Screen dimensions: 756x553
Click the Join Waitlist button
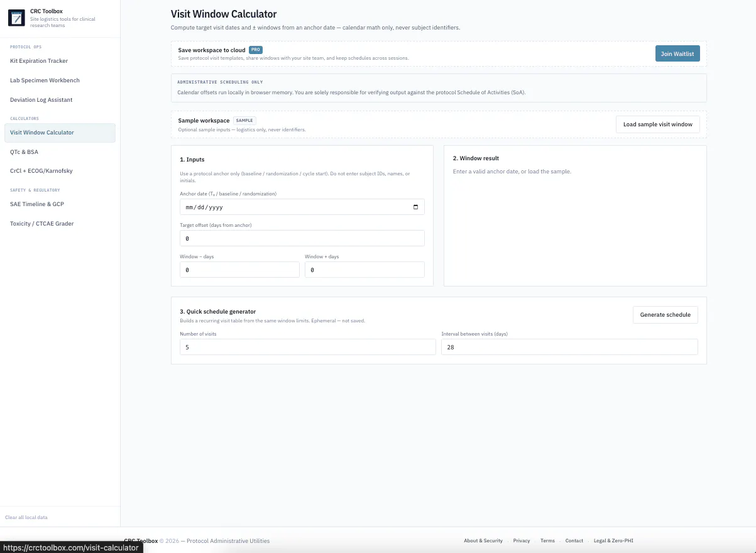pyautogui.click(x=677, y=53)
